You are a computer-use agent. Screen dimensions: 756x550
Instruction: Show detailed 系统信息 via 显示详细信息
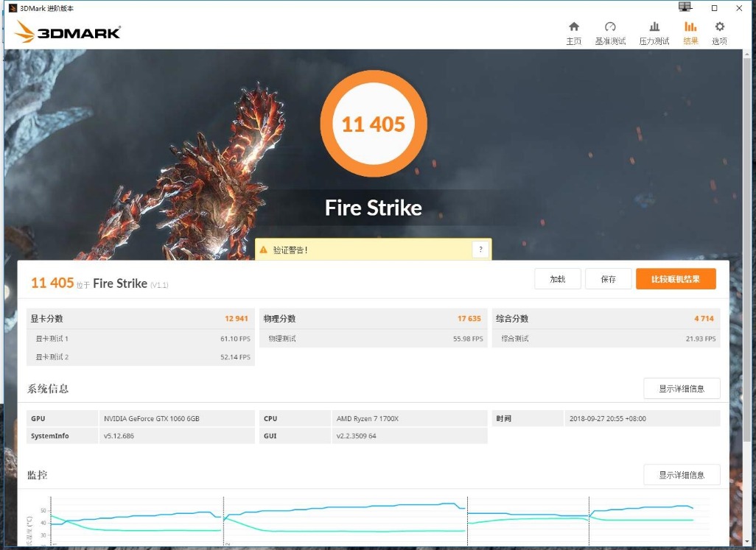click(x=682, y=388)
